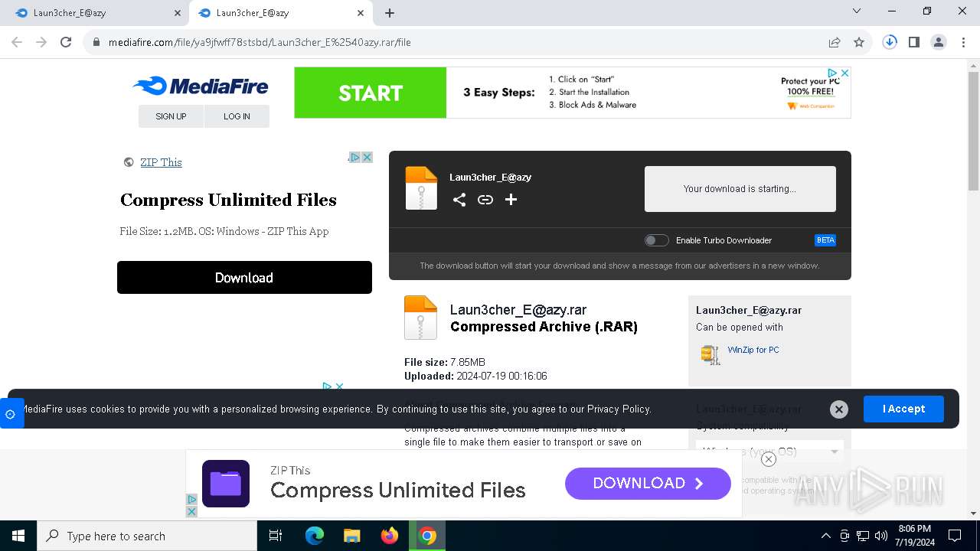
Task: Go back to previous page
Action: click(x=17, y=42)
